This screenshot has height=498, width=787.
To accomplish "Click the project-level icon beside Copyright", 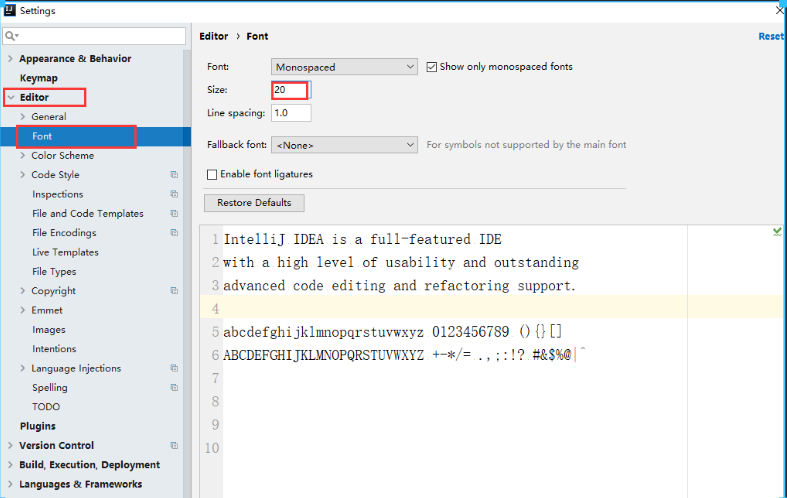I will point(174,291).
